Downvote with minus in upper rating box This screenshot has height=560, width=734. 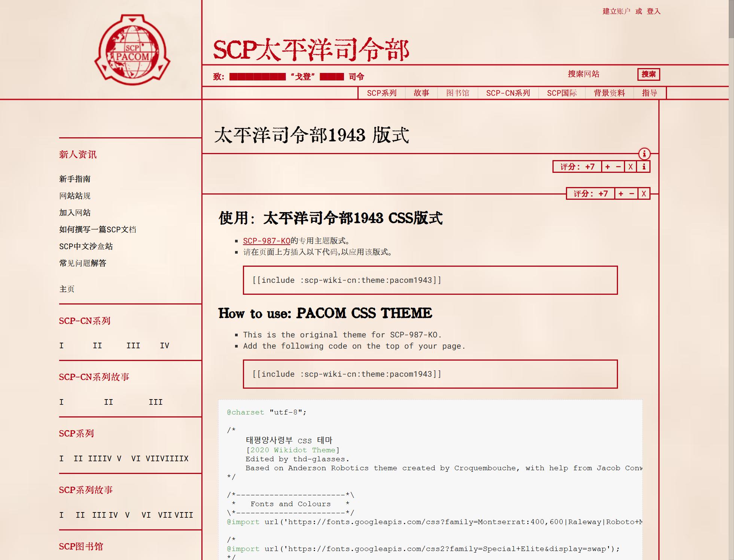pos(618,167)
